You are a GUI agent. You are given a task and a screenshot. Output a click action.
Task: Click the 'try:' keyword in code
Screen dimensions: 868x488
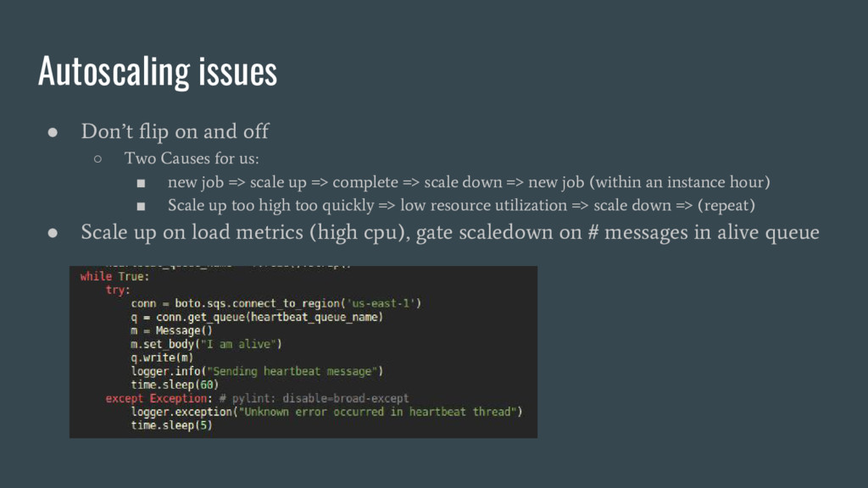click(x=117, y=290)
